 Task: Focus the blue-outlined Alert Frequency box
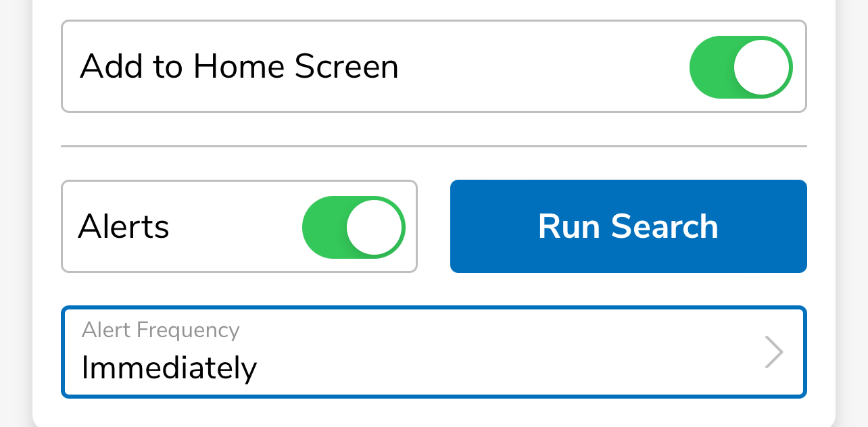click(x=434, y=352)
